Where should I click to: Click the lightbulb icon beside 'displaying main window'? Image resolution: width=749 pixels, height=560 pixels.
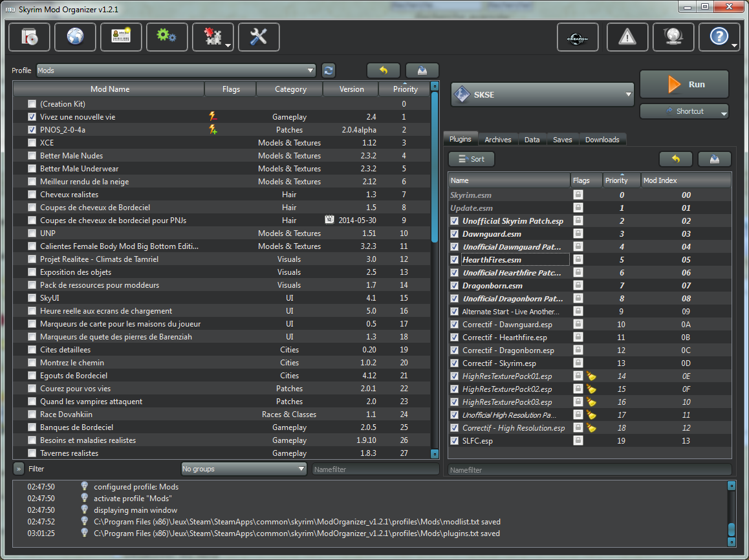click(85, 510)
